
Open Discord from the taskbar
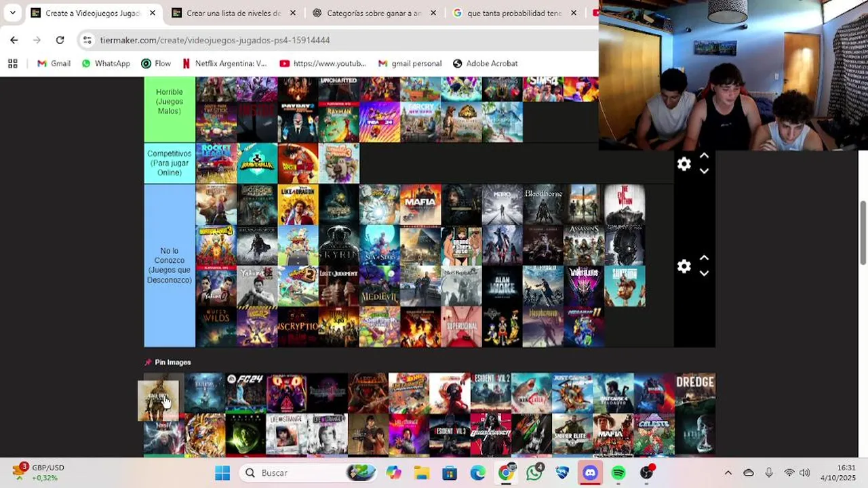coord(590,472)
